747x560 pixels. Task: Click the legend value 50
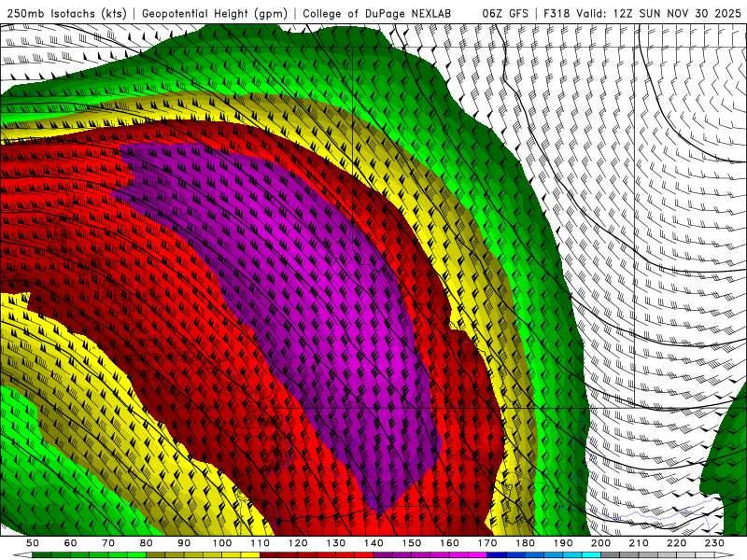coord(33,543)
